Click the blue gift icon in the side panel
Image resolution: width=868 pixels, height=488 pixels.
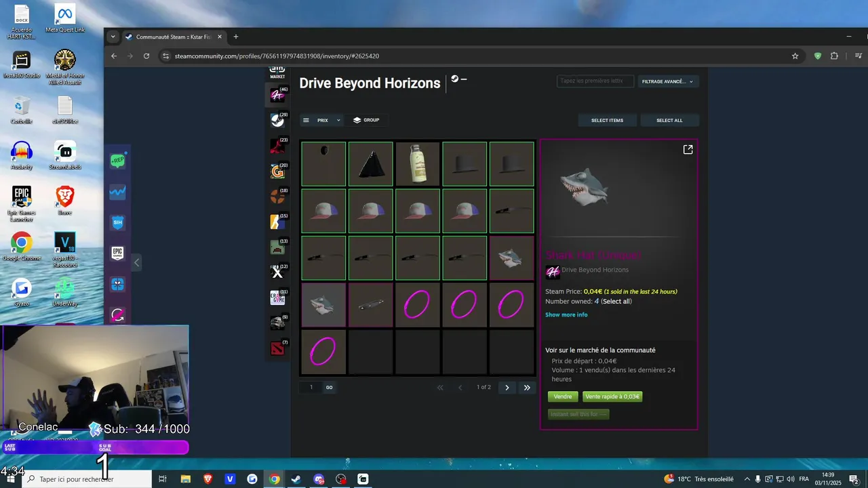[x=118, y=284]
